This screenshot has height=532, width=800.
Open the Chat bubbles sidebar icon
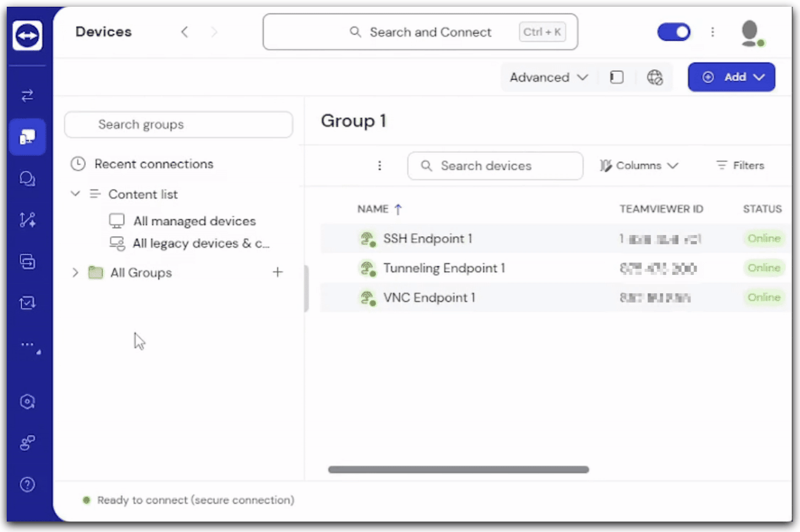(x=27, y=179)
